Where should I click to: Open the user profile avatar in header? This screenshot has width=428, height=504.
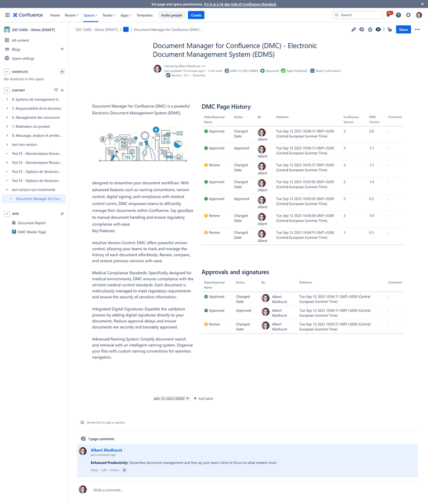pyautogui.click(x=419, y=15)
